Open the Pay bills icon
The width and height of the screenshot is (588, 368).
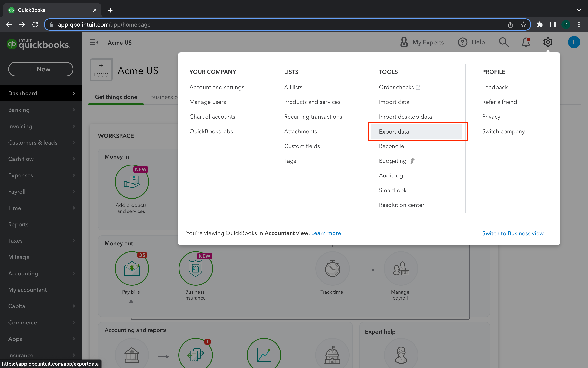(132, 268)
